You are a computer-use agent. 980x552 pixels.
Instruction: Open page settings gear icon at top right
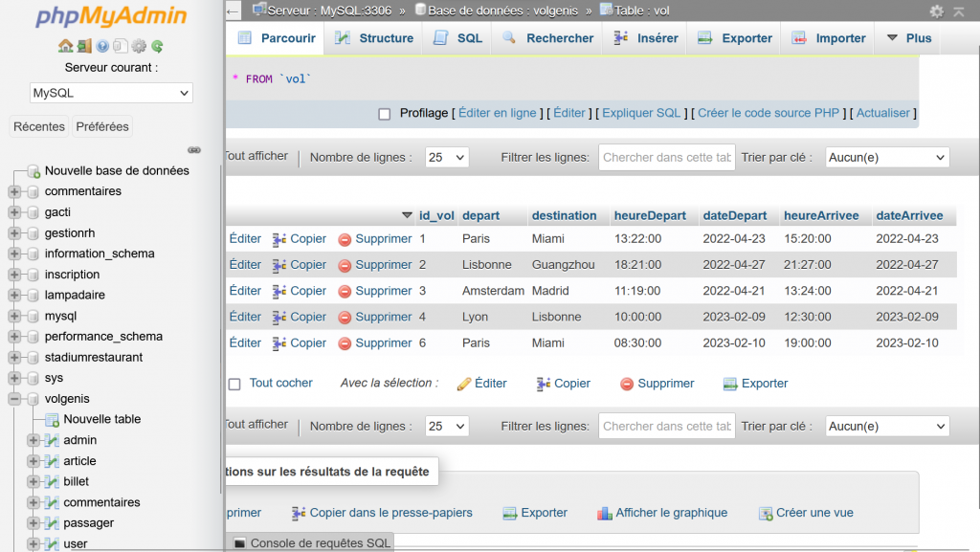click(x=936, y=11)
